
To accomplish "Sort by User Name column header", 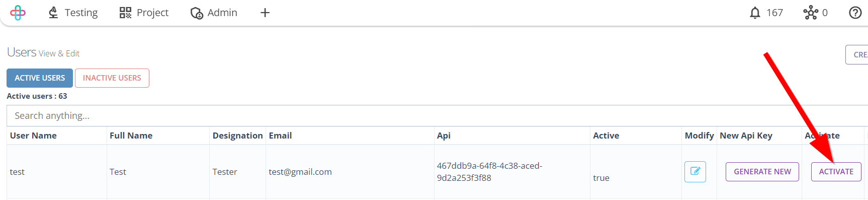I will point(33,136).
